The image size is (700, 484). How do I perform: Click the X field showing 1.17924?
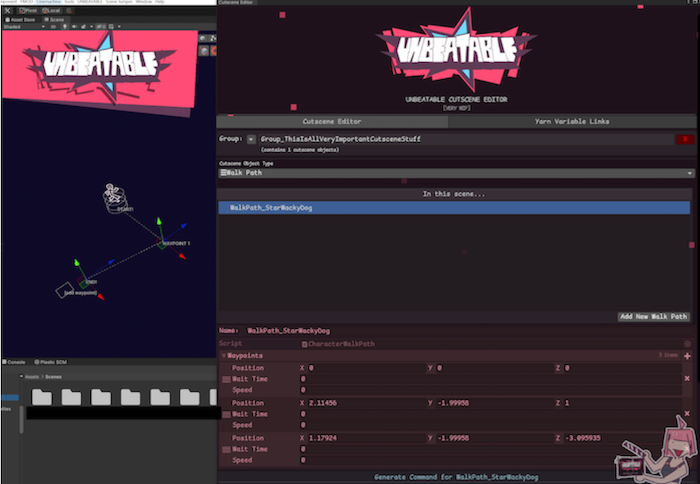pyautogui.click(x=366, y=438)
